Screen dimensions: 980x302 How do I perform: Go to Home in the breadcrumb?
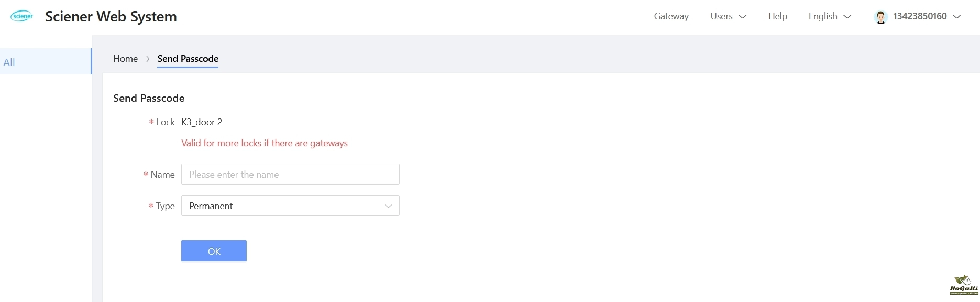(125, 59)
